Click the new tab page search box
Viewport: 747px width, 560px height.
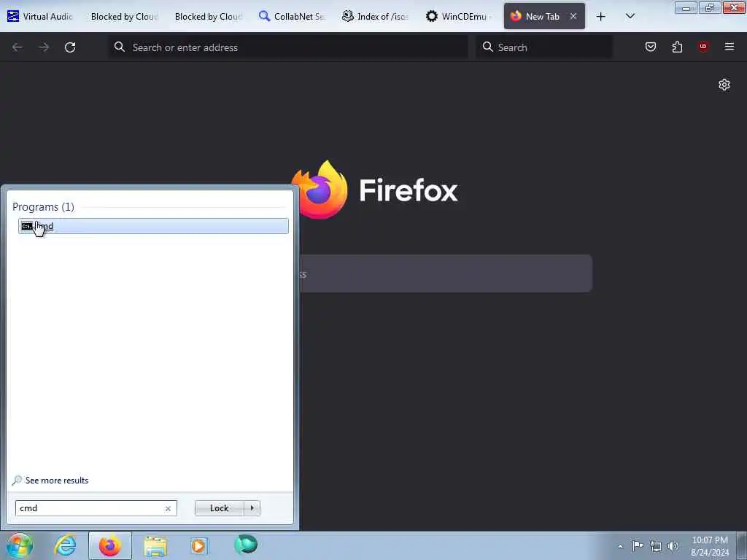point(446,273)
